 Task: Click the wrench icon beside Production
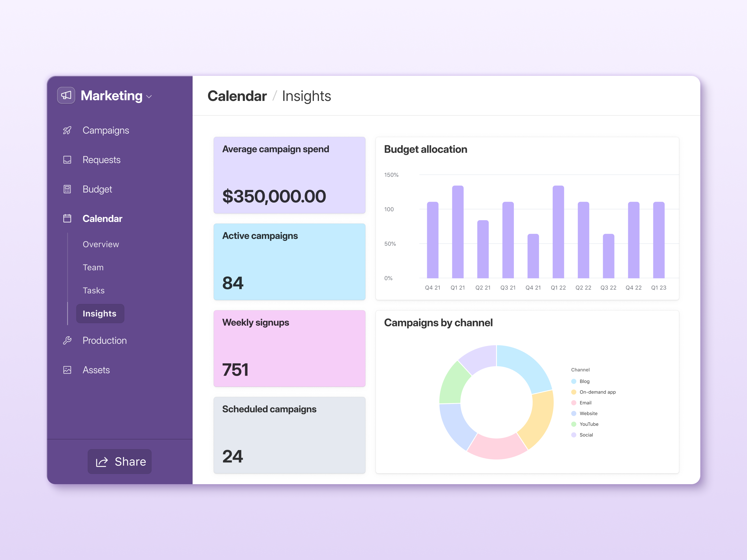coord(67,340)
